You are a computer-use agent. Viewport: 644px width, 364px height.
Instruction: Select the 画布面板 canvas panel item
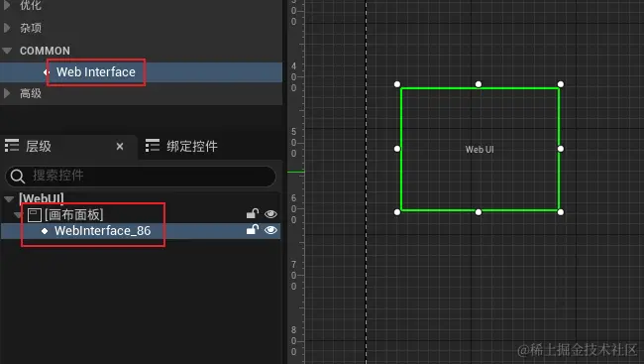[x=74, y=214]
